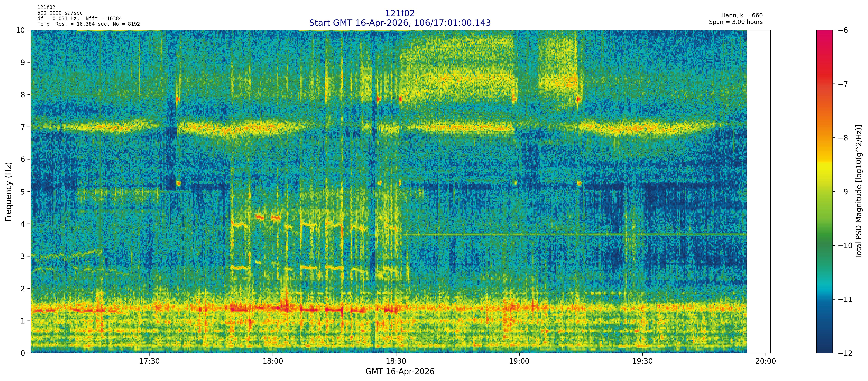
Task: Click the 500.0000 sa/sec header text
Action: 60,13
